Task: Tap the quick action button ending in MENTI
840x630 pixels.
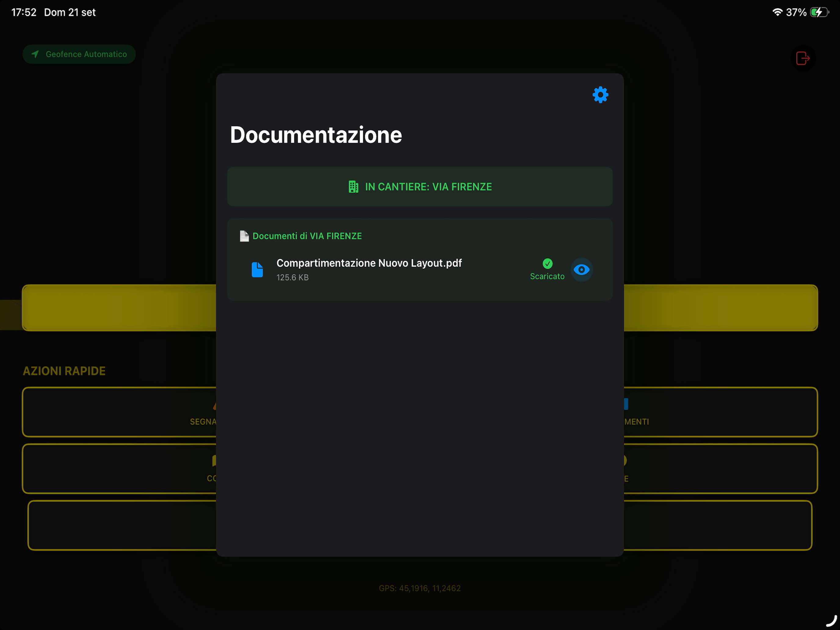Action: (720, 412)
